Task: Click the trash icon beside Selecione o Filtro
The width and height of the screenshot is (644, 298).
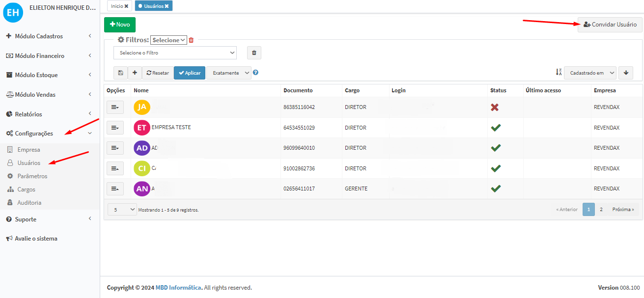Action: (254, 53)
